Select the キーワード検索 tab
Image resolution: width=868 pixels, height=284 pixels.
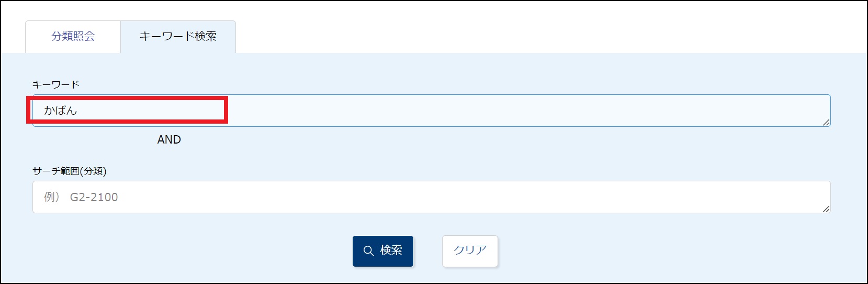tap(178, 36)
